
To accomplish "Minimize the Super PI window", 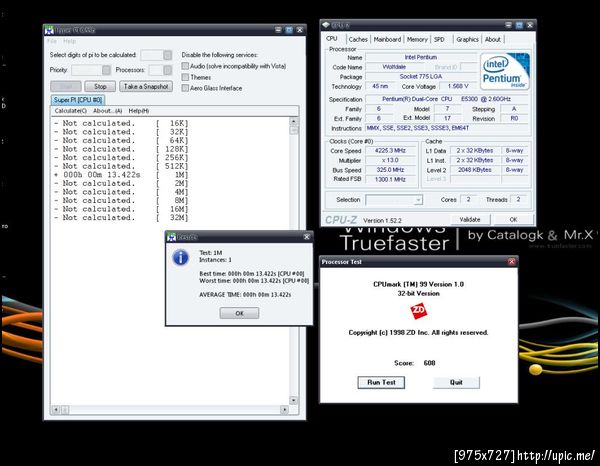I will pos(278,30).
